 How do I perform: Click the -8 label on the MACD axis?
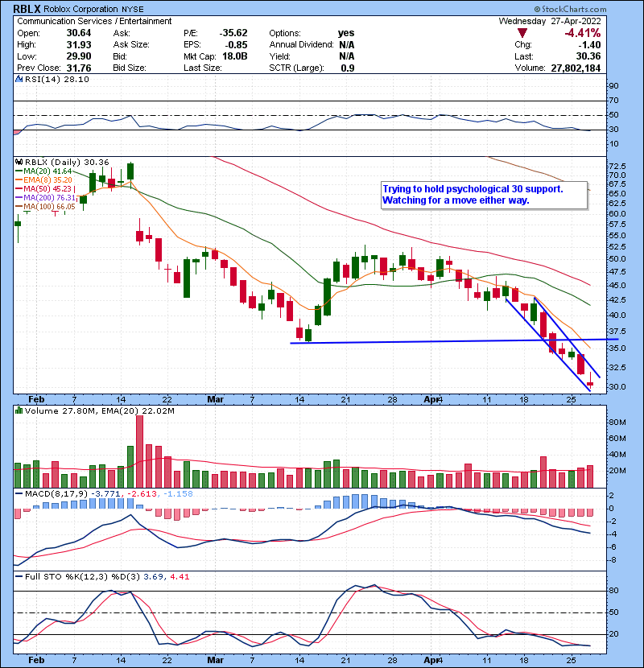[612, 560]
